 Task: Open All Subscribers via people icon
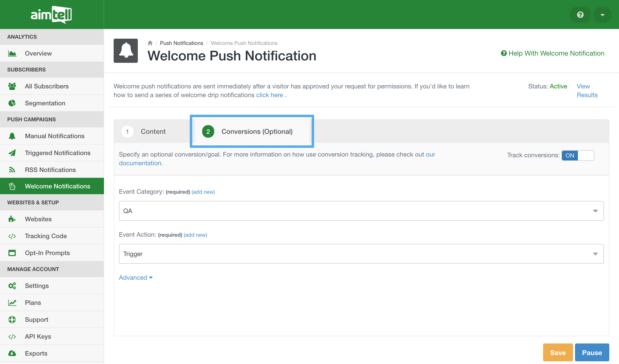12,86
